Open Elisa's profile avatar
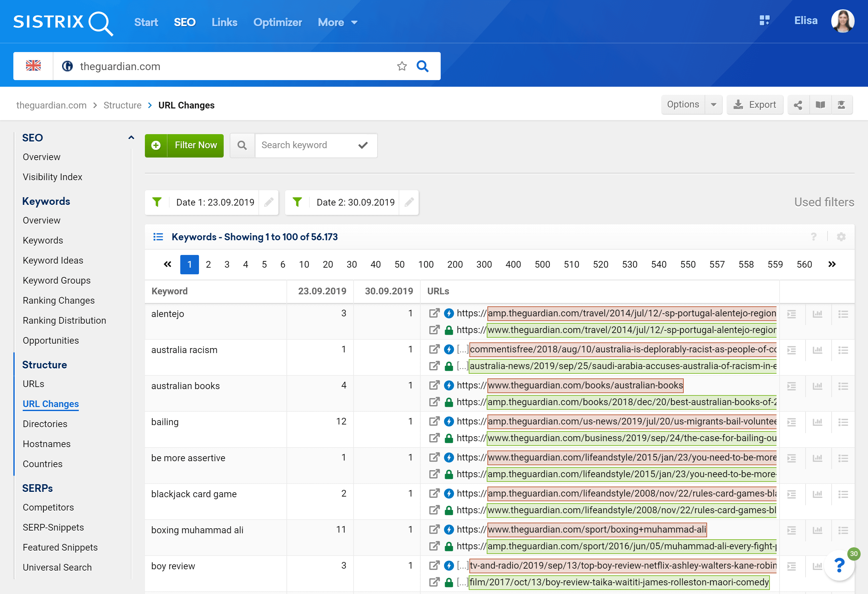Viewport: 868px width, 594px height. coord(842,21)
